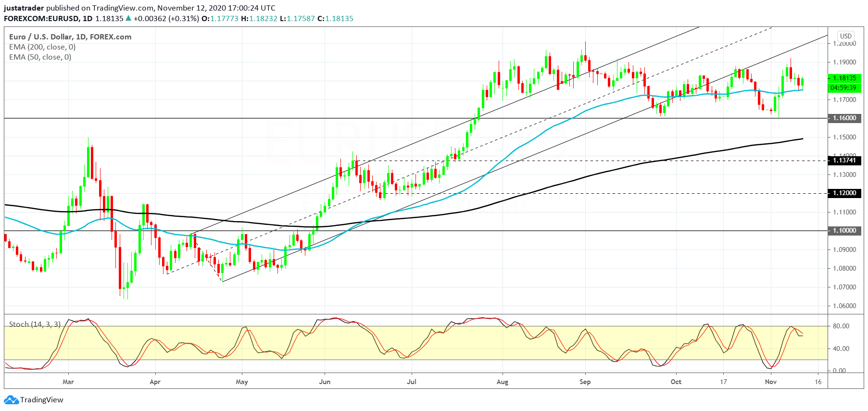Click the Oct label on time axis
The image size is (868, 411).
tap(676, 382)
